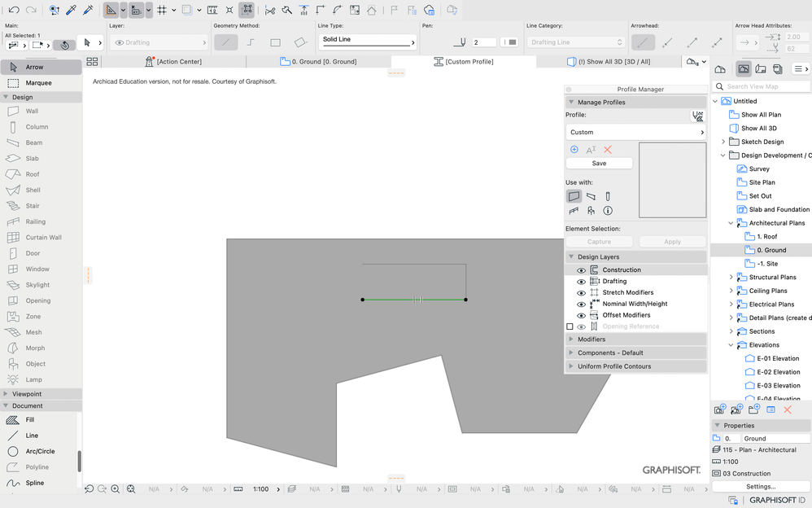The image size is (812, 508).
Task: Toggle visibility of Stretch Modifiers layer
Action: click(x=581, y=293)
